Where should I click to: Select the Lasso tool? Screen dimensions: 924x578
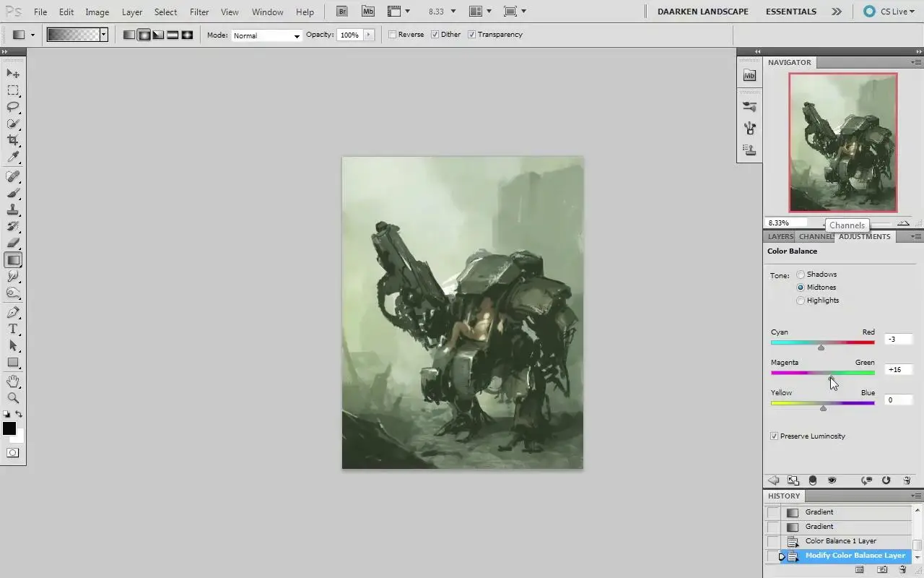13,107
